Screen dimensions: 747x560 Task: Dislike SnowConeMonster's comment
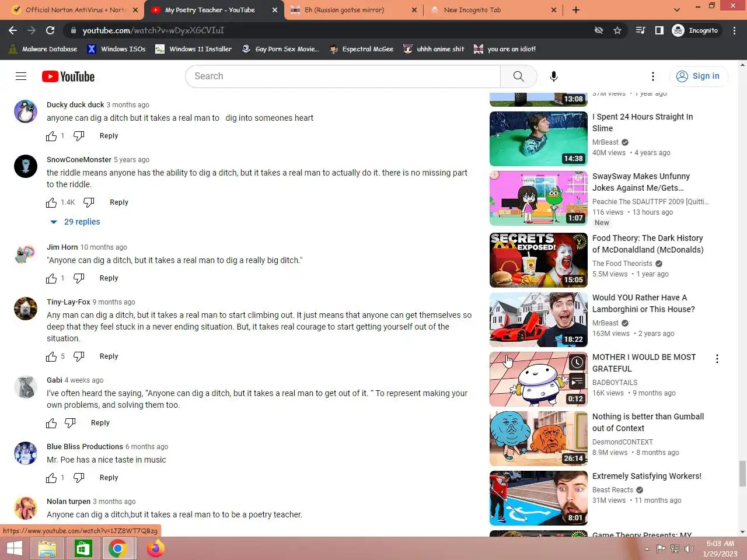click(x=89, y=202)
